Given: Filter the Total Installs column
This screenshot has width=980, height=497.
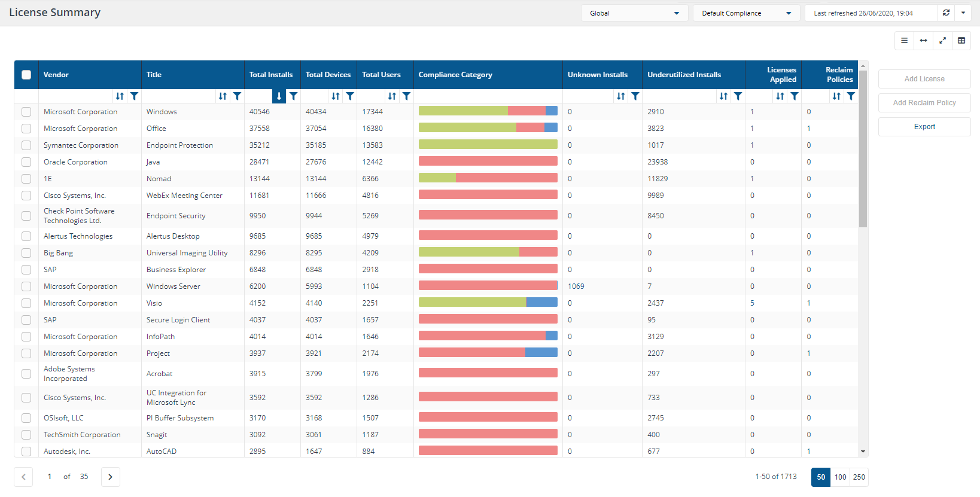Looking at the screenshot, I should pyautogui.click(x=294, y=96).
